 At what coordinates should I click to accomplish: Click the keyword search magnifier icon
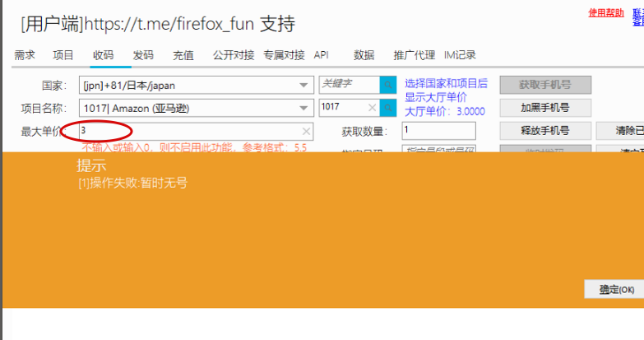click(x=388, y=85)
